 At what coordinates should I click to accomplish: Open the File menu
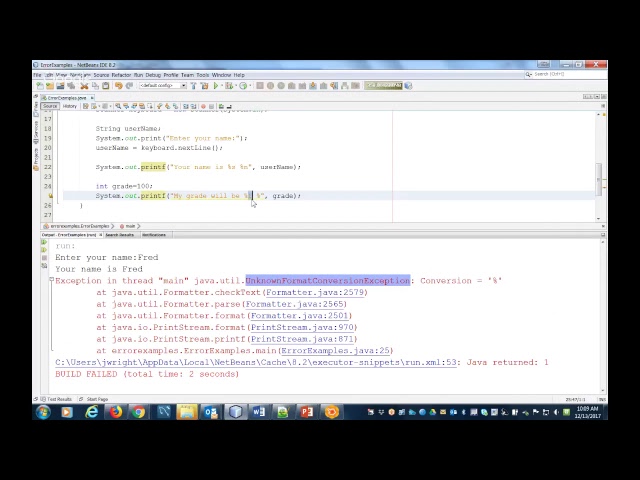click(x=37, y=75)
